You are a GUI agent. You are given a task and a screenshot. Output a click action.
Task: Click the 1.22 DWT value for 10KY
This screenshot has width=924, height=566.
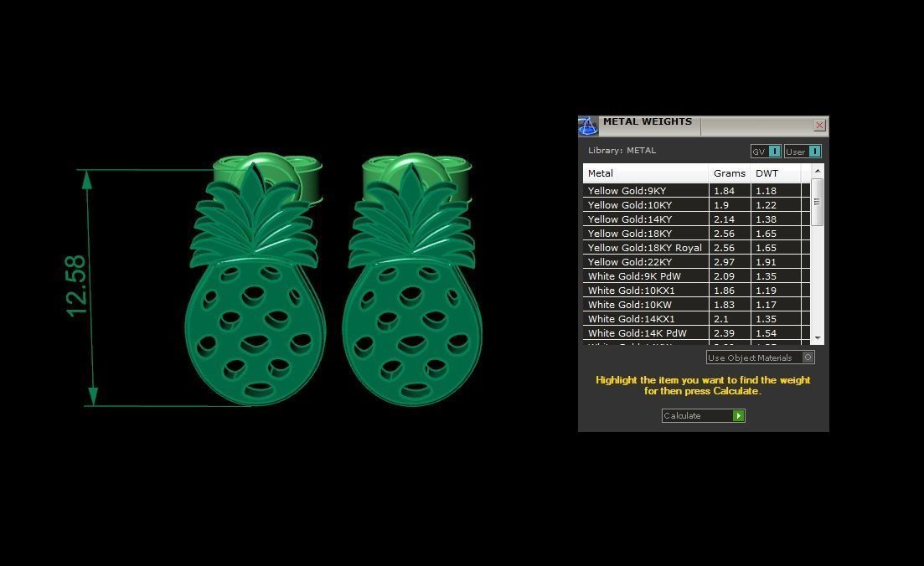(x=766, y=205)
